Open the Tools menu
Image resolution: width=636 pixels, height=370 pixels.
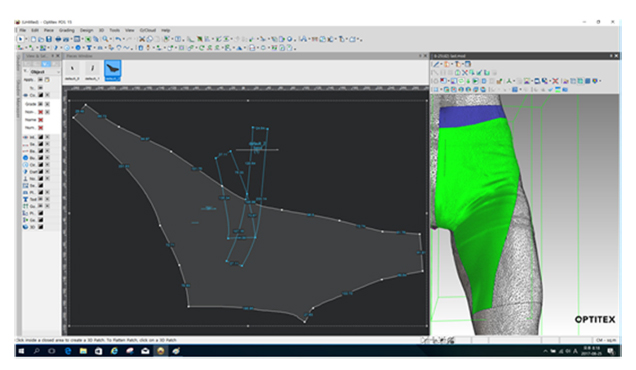coord(114,30)
